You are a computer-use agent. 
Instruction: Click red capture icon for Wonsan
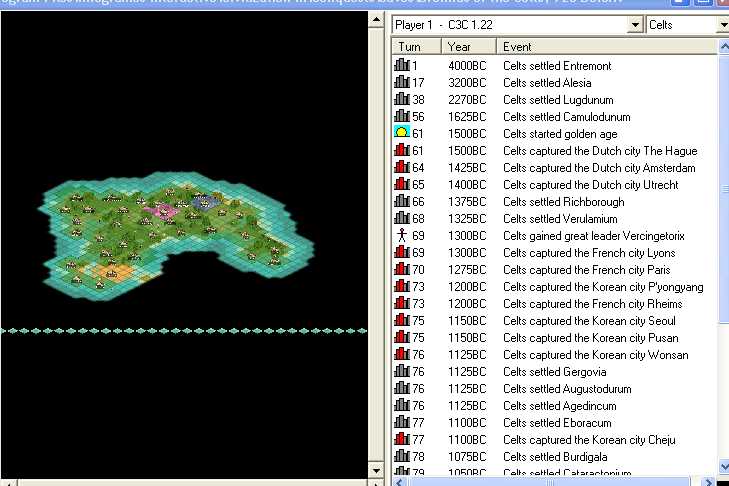(x=402, y=354)
